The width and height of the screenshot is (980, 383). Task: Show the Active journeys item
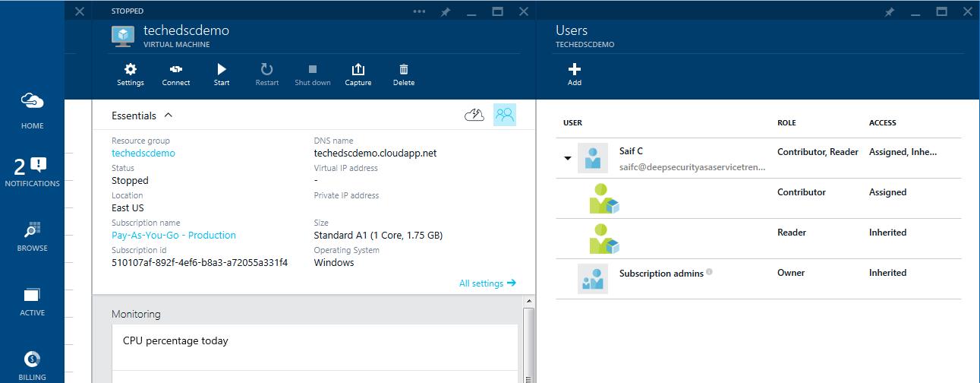pos(32,301)
